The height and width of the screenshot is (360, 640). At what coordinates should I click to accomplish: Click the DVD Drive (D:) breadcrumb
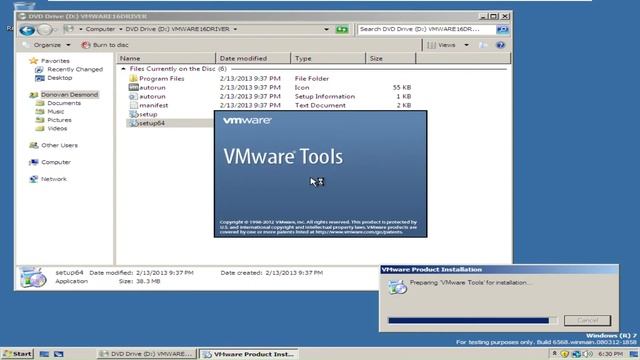pos(178,29)
